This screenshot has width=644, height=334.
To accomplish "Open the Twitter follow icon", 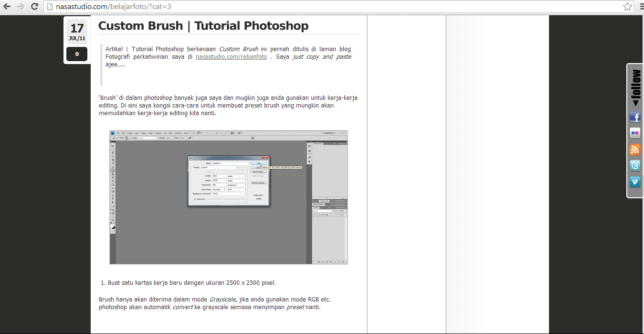I will coord(634,166).
